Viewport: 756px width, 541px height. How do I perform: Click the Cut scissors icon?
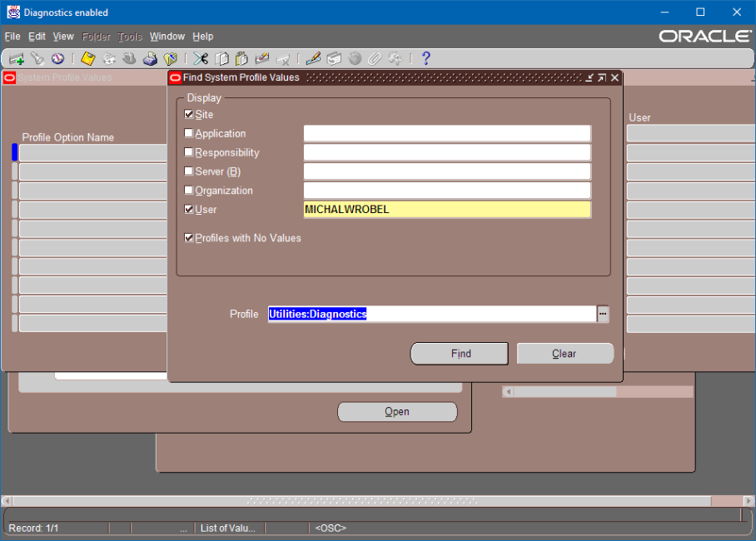coord(201,59)
